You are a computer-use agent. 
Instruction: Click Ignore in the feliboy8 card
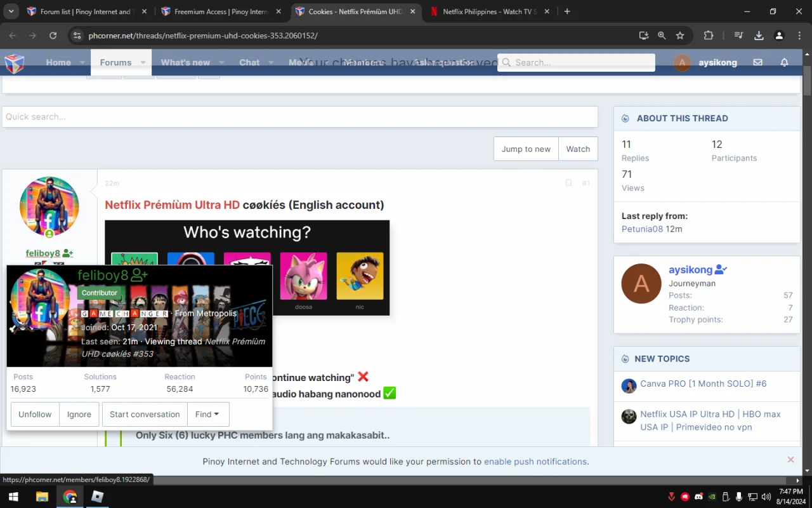click(x=79, y=414)
